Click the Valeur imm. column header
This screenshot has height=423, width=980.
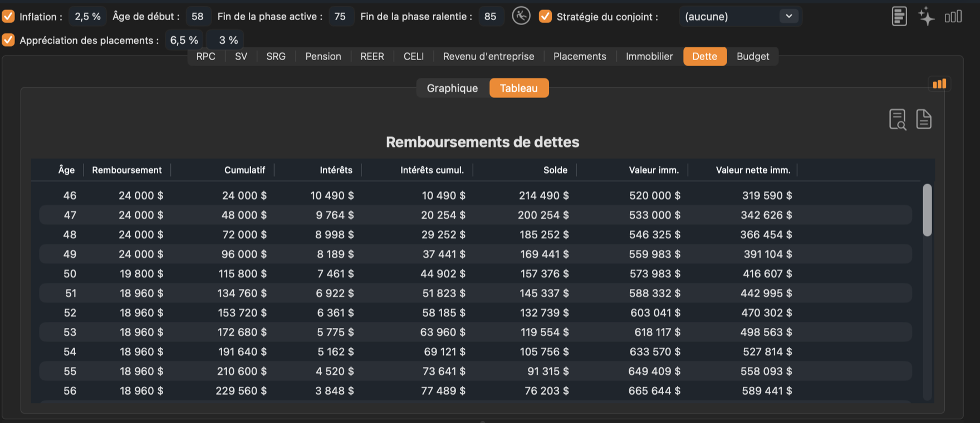tap(654, 170)
